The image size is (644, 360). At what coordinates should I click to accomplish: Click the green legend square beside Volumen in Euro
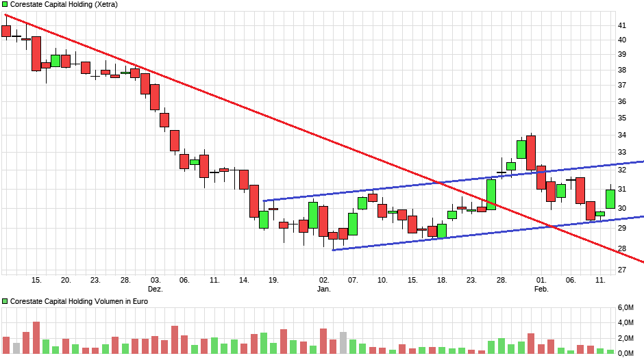pos(5,301)
